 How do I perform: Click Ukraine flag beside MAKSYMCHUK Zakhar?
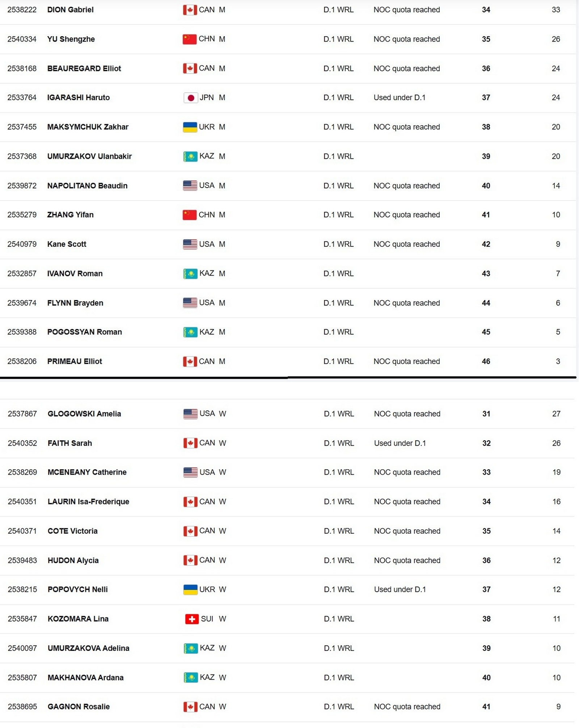pyautogui.click(x=190, y=127)
